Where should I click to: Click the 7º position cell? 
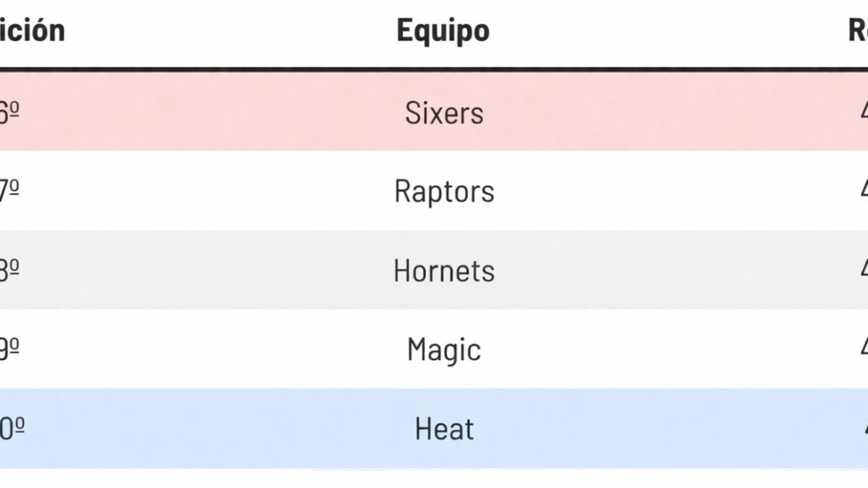(x=9, y=192)
